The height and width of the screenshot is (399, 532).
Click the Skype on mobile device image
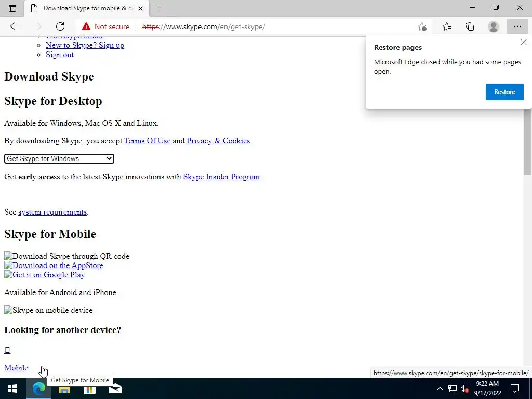pos(48,310)
